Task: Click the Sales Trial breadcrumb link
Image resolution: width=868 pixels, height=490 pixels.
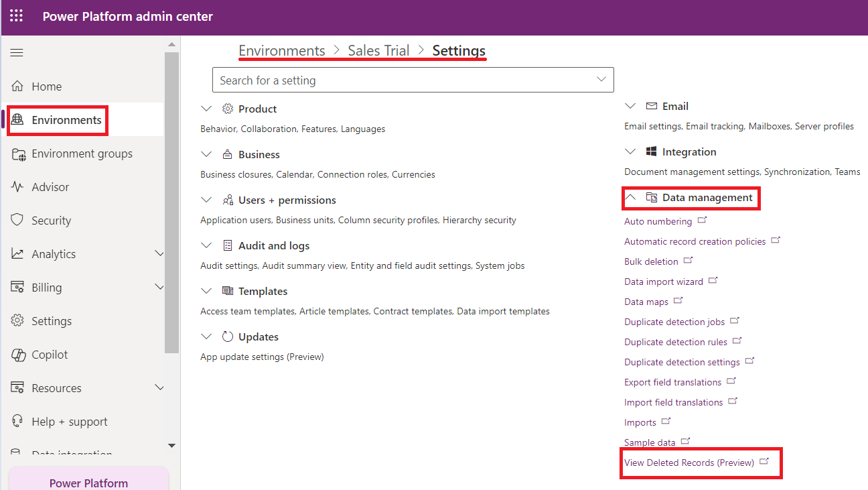Action: pos(378,50)
